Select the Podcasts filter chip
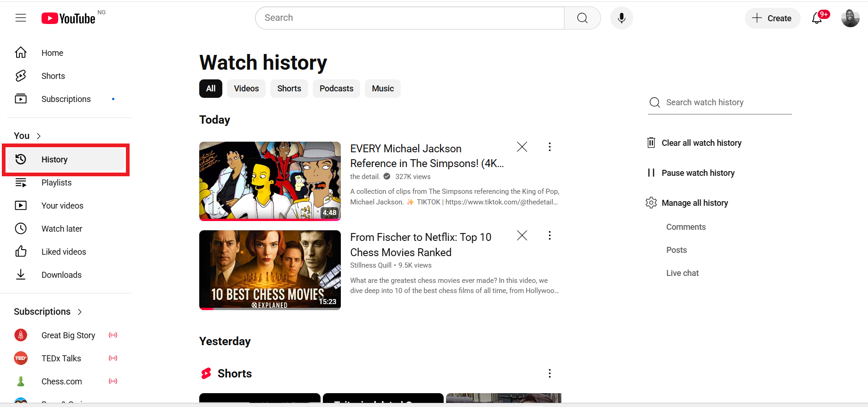This screenshot has height=407, width=868. coord(337,89)
